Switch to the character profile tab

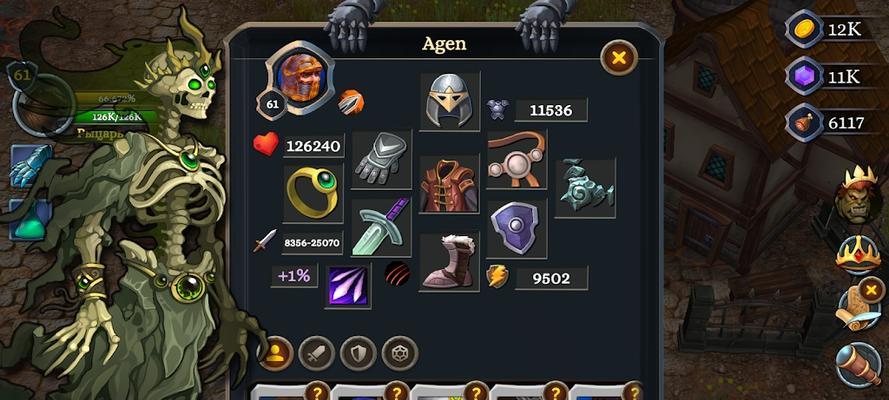[275, 354]
